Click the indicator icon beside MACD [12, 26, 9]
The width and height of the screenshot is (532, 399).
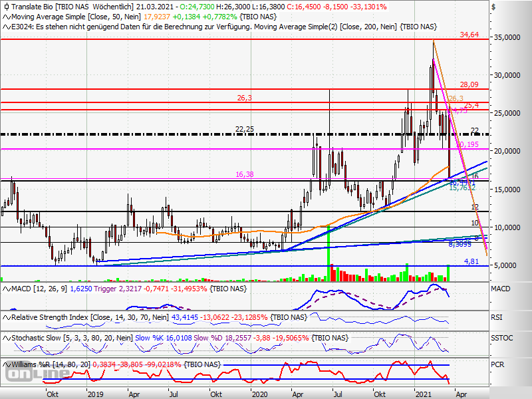pyautogui.click(x=6, y=288)
